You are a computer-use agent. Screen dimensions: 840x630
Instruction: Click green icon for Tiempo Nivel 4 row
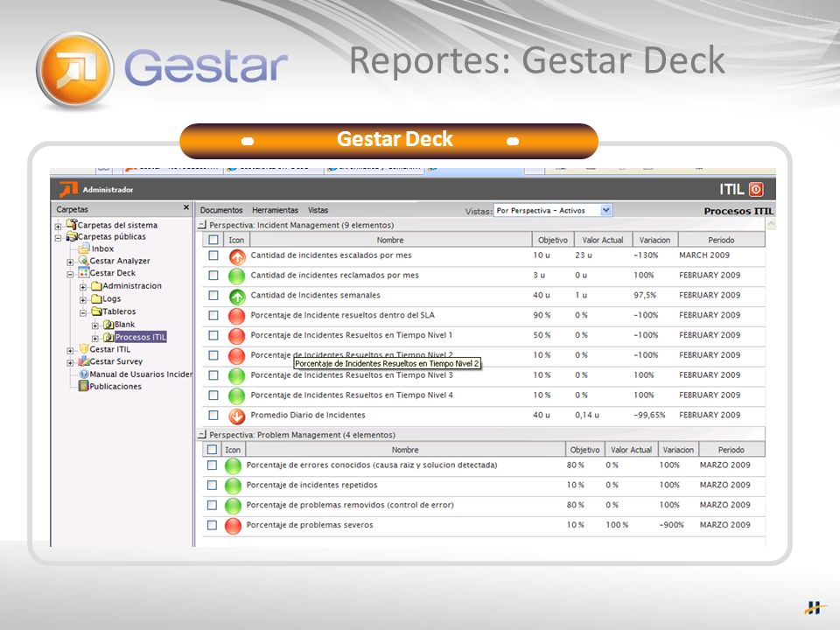click(237, 395)
